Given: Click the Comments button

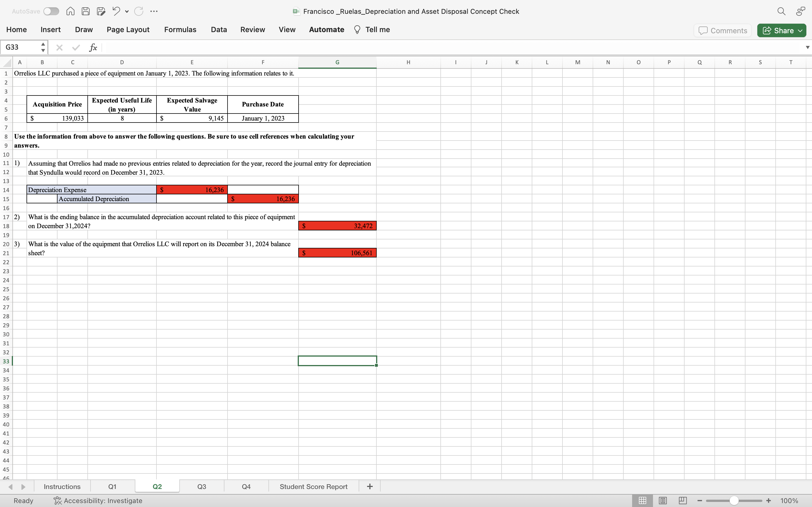Looking at the screenshot, I should pyautogui.click(x=722, y=30).
